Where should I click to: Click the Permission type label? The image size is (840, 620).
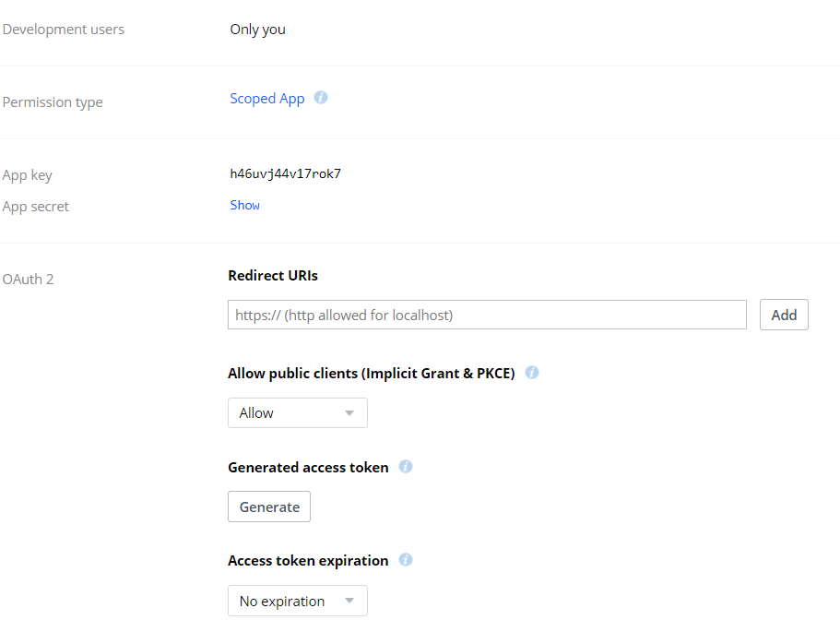53,101
